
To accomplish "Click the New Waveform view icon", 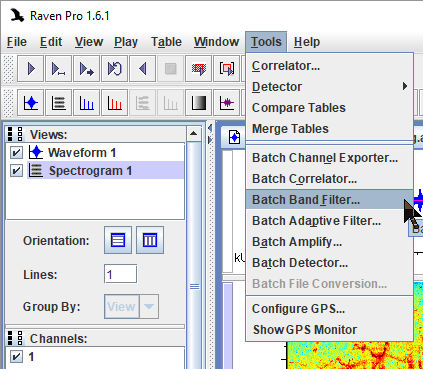I will click(x=30, y=103).
